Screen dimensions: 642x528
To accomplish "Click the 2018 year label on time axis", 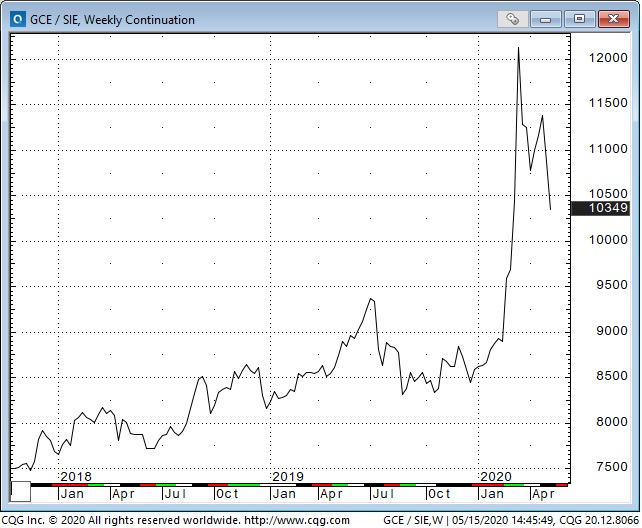I will [x=76, y=476].
